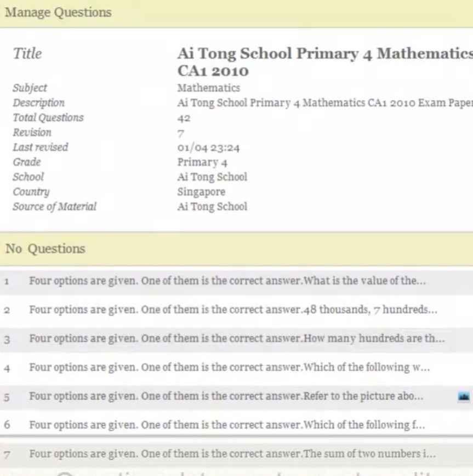Click the Questions column header
473x476 pixels.
point(56,249)
